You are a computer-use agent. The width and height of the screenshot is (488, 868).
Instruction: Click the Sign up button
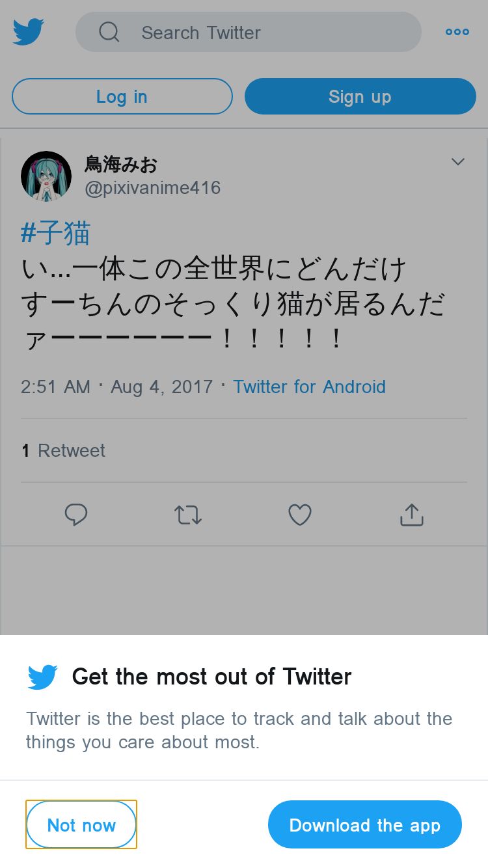click(360, 96)
